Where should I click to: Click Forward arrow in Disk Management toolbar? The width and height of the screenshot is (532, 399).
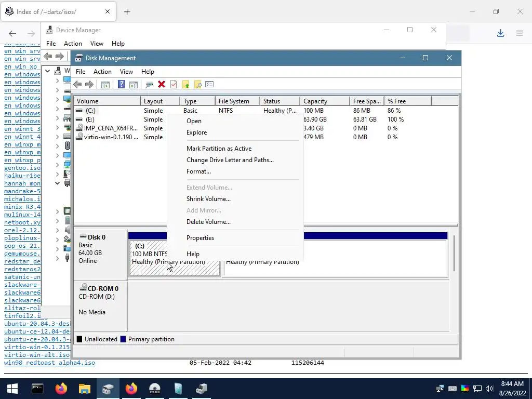pos(89,85)
